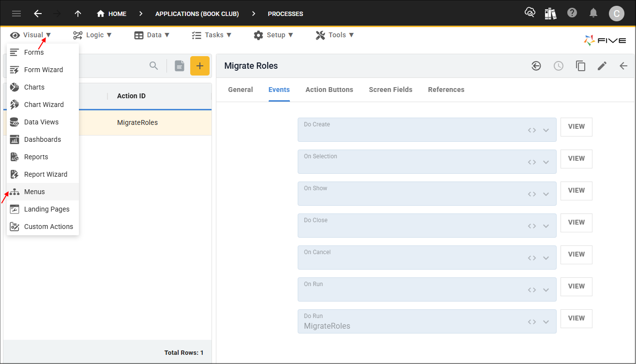
Task: Click the cloud deploy icon
Action: point(530,13)
